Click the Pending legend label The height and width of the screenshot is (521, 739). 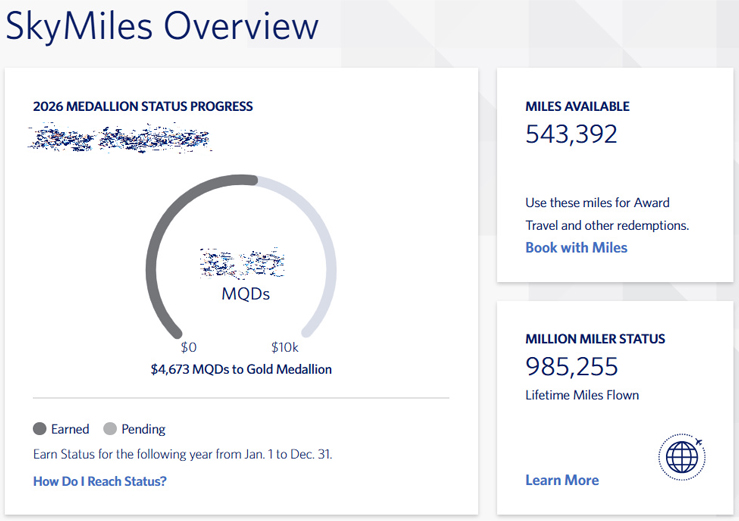(143, 429)
